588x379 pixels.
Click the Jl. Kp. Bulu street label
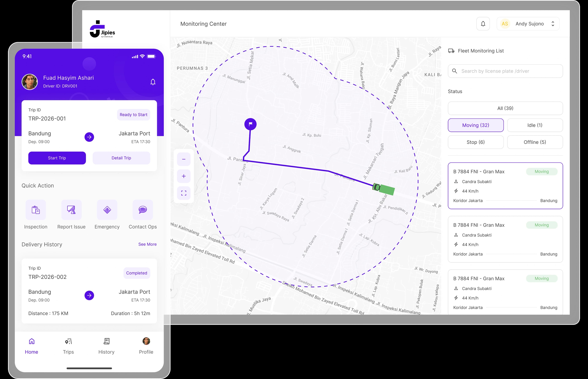pos(312,135)
